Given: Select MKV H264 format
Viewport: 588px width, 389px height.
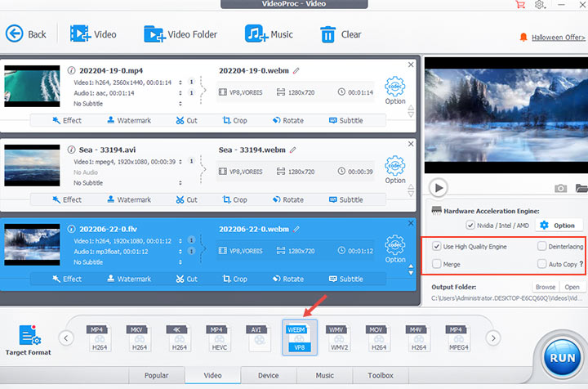Looking at the screenshot, I should click(x=139, y=338).
